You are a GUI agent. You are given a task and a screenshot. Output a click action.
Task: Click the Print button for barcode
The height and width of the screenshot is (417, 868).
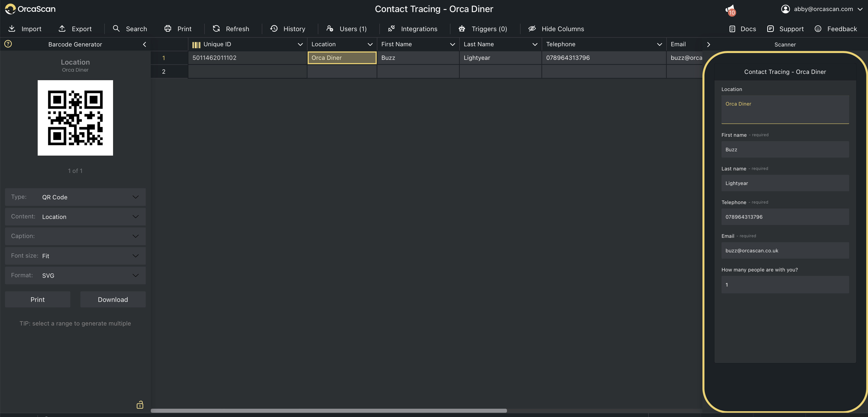click(x=37, y=299)
